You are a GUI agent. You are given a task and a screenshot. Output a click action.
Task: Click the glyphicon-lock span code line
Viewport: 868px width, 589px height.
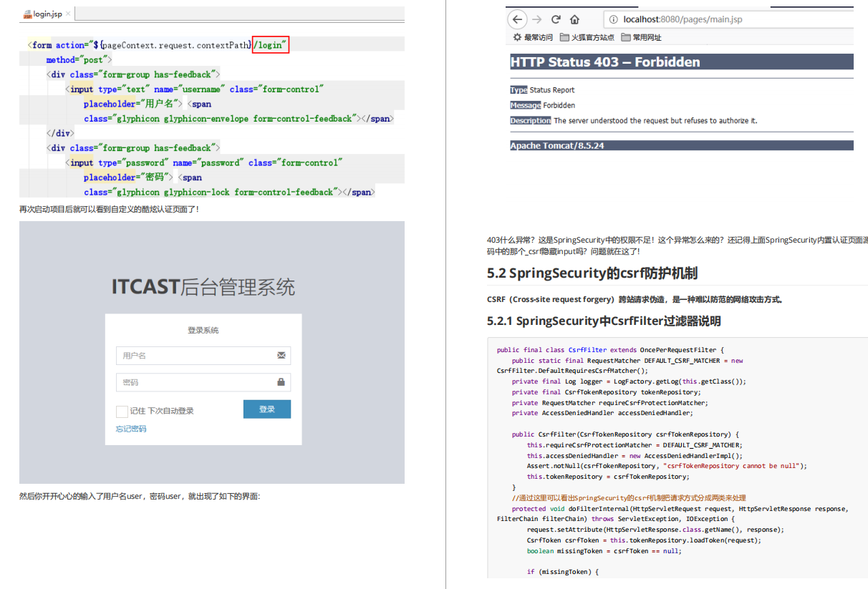click(229, 192)
